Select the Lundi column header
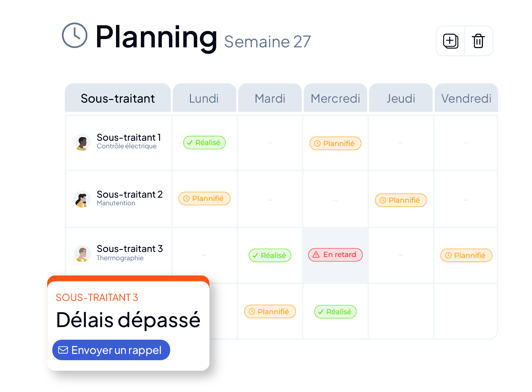This screenshot has height=392, width=532. tap(204, 98)
